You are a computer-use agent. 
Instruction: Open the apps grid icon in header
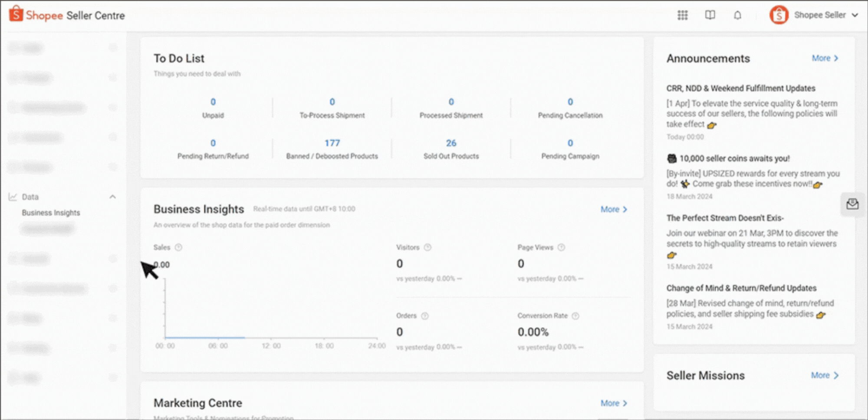click(683, 15)
